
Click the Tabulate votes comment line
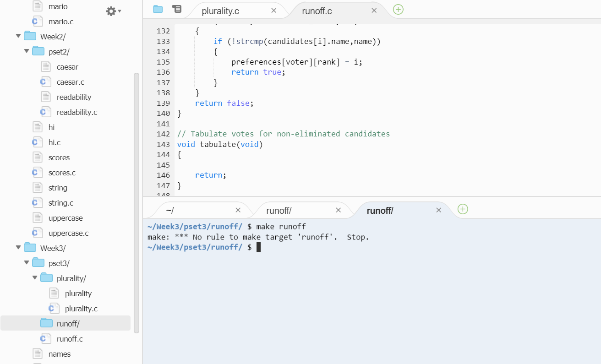point(284,134)
